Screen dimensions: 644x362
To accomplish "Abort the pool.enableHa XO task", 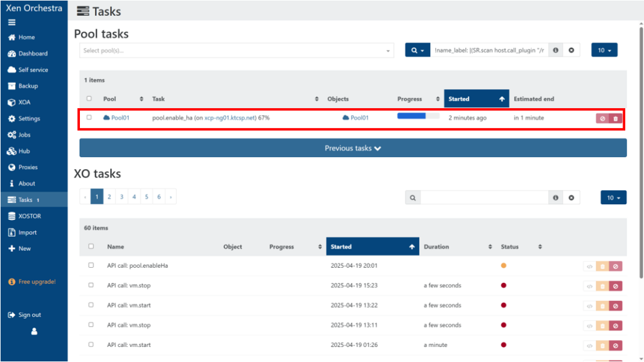I will coord(615,266).
